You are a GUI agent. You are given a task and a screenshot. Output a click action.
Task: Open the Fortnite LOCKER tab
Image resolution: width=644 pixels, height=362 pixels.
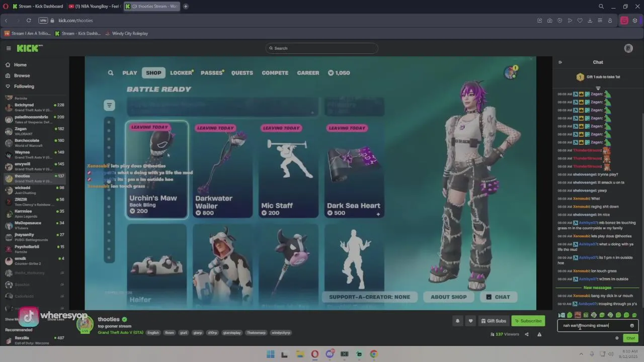[182, 73]
